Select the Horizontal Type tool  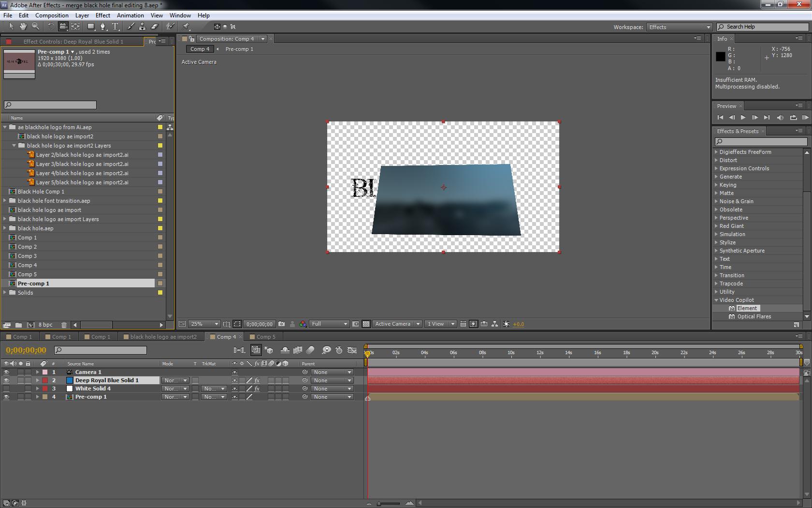click(x=115, y=27)
